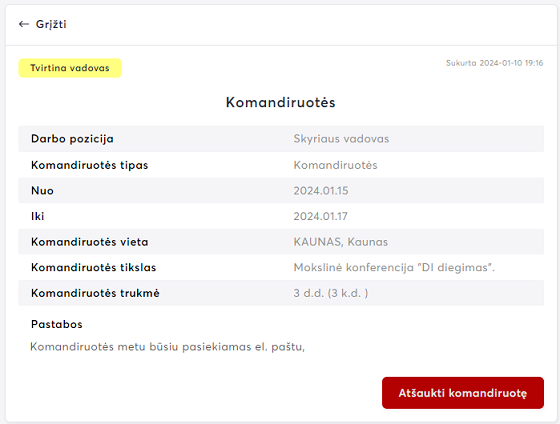Click the Darbo pozicija label
560x424 pixels.
tap(72, 139)
